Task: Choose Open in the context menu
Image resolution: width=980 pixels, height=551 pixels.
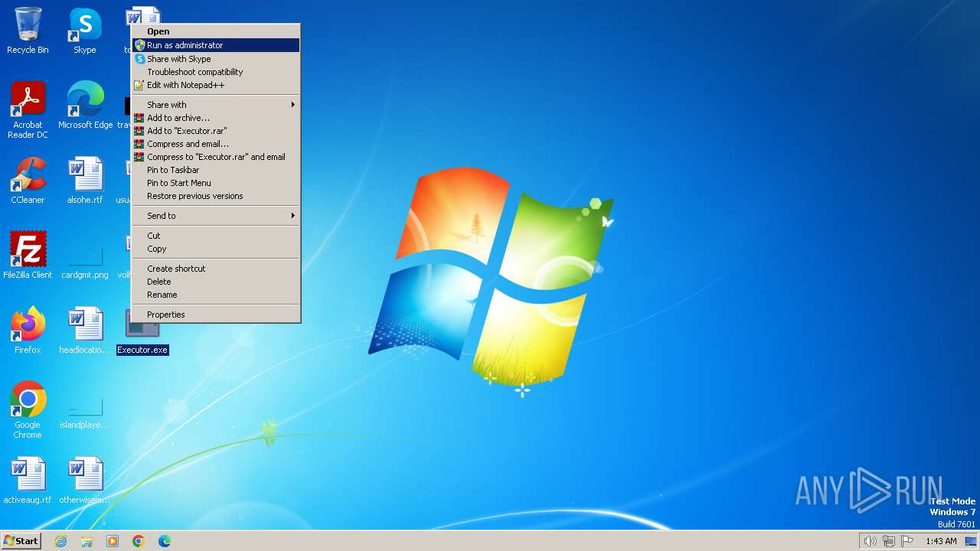Action: point(216,31)
